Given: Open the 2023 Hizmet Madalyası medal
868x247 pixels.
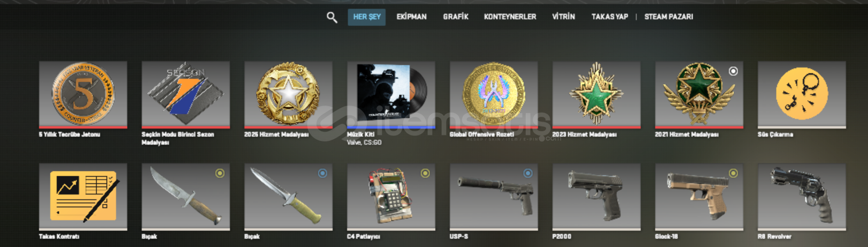Looking at the screenshot, I should (596, 94).
